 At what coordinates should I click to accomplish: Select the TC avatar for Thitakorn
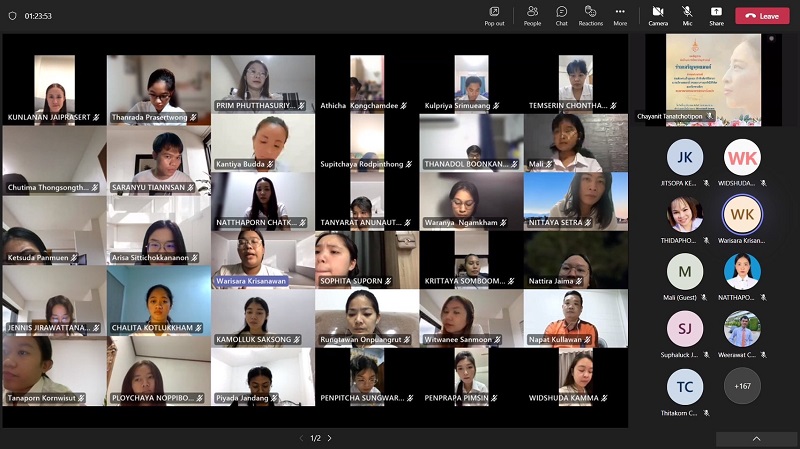tap(685, 386)
